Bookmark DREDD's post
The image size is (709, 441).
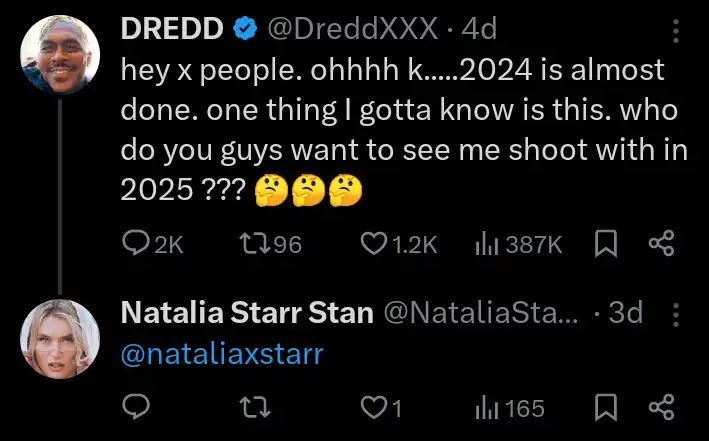point(606,244)
